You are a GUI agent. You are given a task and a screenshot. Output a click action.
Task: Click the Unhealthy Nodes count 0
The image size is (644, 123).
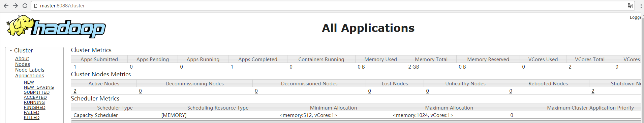pos(428,91)
